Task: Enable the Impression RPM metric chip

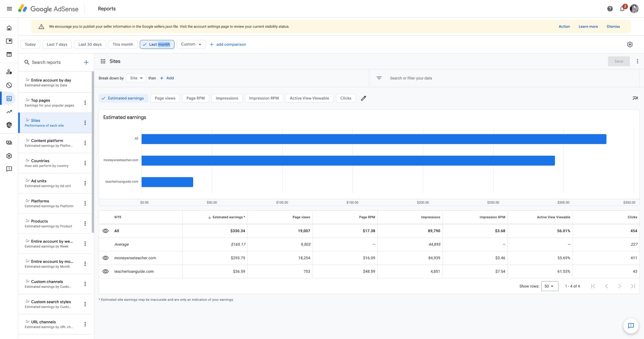Action: coord(264,98)
